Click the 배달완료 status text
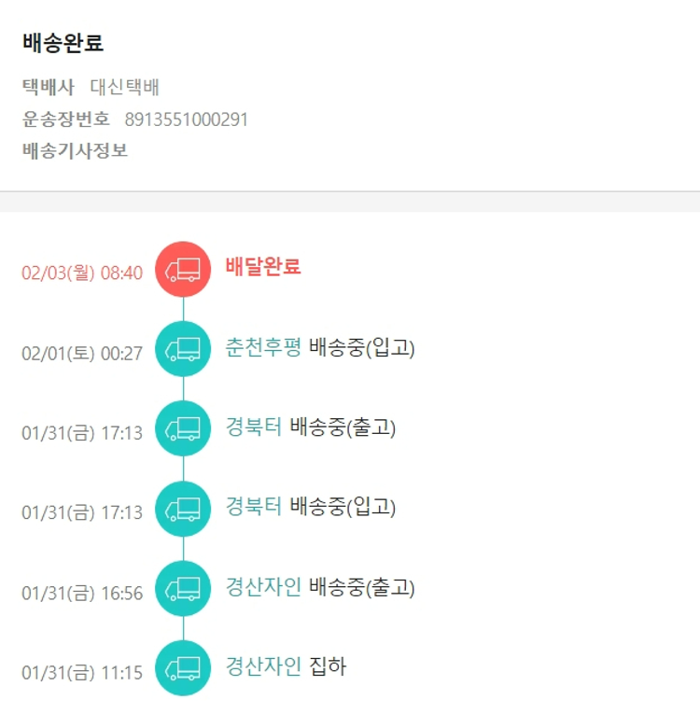This screenshot has width=700, height=728. (x=263, y=267)
